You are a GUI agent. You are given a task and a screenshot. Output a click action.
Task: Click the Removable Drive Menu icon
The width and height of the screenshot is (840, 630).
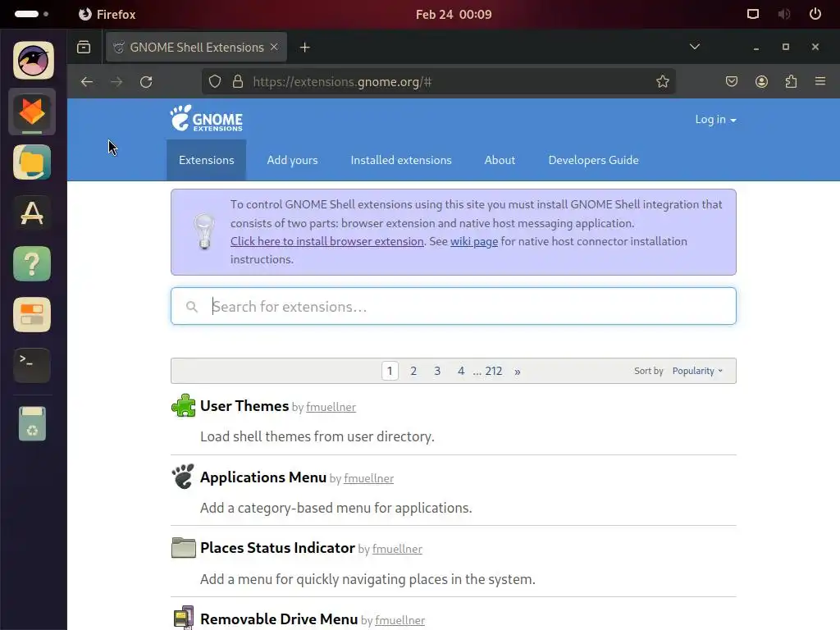(x=183, y=618)
